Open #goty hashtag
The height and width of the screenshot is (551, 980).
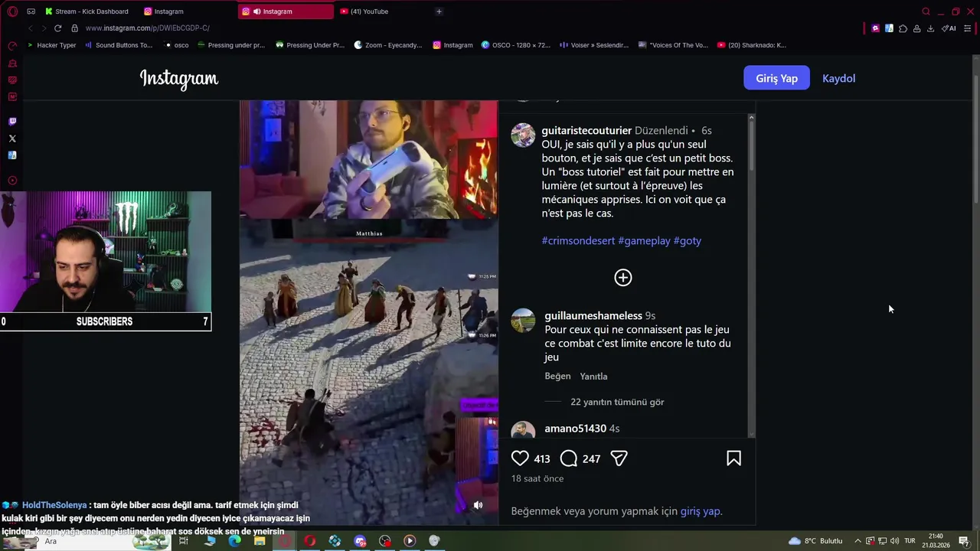point(687,241)
